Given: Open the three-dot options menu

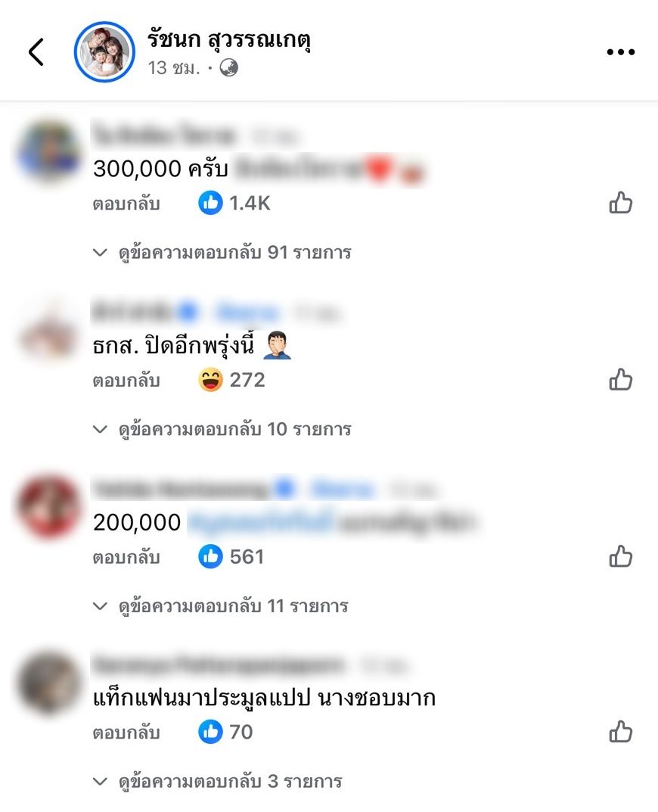Looking at the screenshot, I should [621, 51].
